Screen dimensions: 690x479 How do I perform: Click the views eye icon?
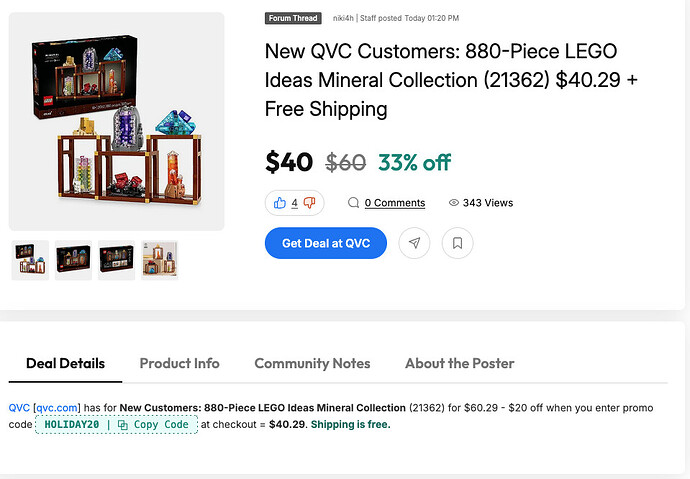pyautogui.click(x=454, y=203)
